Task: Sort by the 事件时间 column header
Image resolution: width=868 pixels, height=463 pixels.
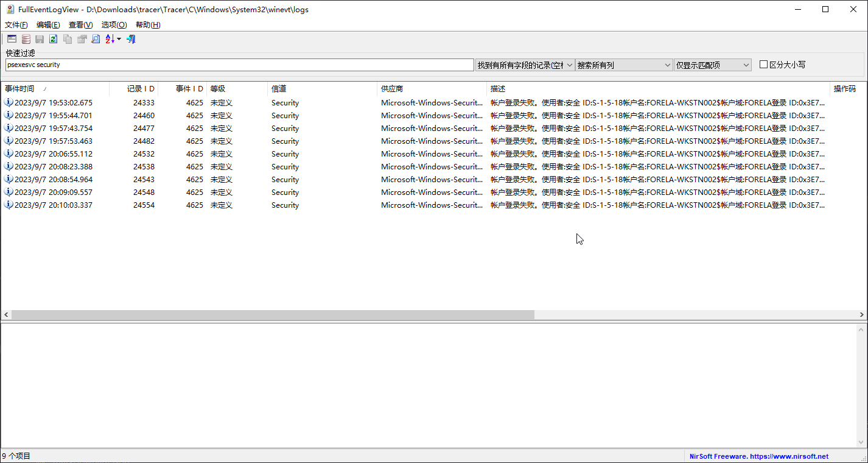Action: tap(55, 89)
